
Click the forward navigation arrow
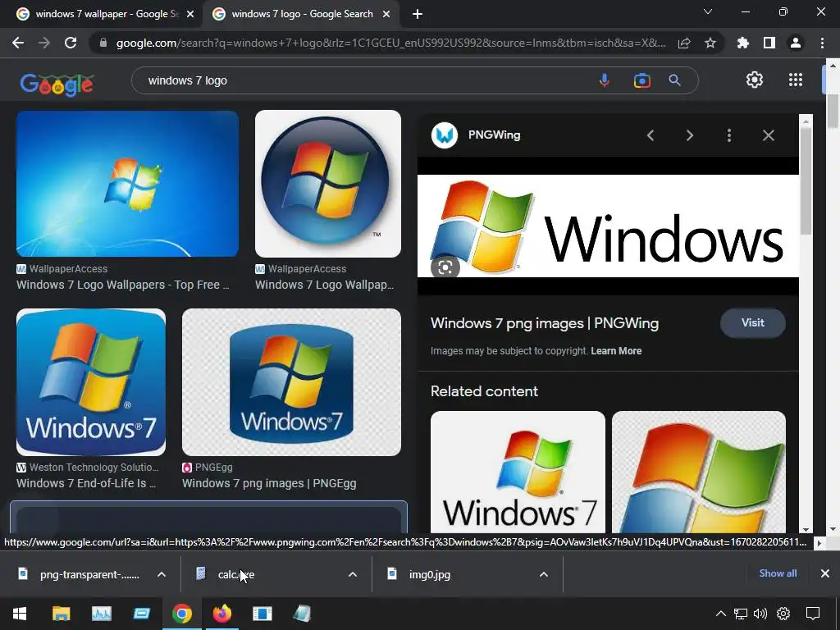click(44, 43)
